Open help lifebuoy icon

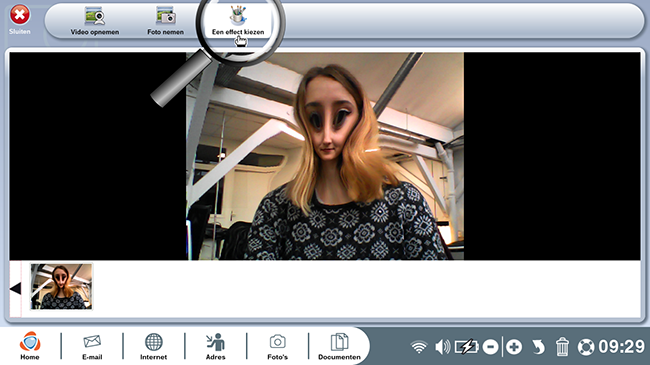pyautogui.click(x=586, y=347)
